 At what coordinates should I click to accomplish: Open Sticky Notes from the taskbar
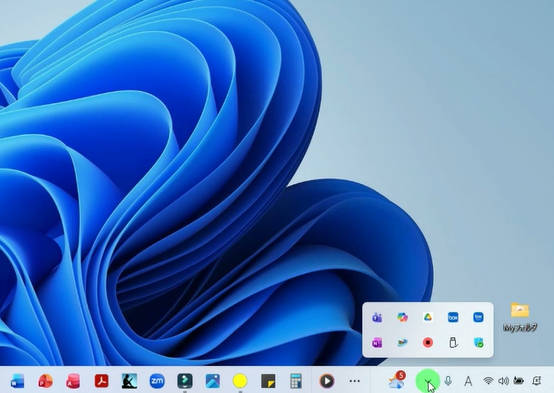click(x=268, y=381)
